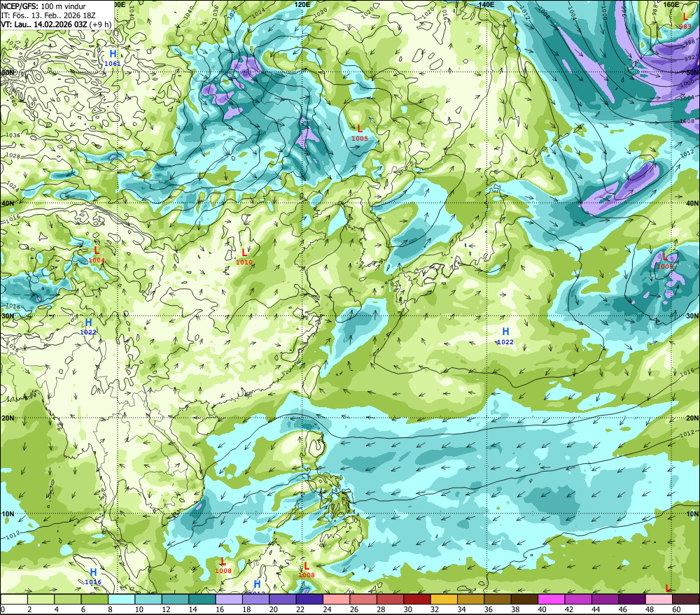
Task: Select the 50N label on the right edge
Action: click(692, 72)
